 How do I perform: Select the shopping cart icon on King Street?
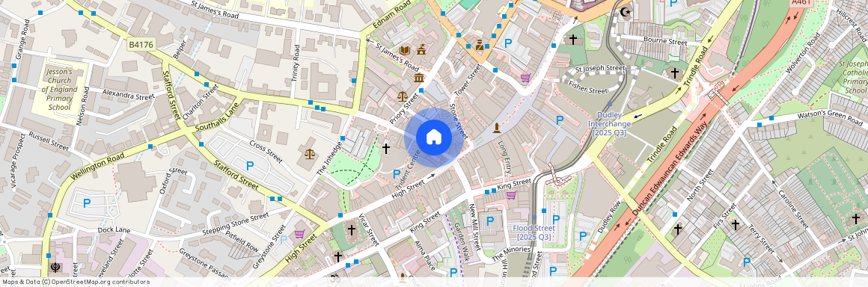coord(511,194)
